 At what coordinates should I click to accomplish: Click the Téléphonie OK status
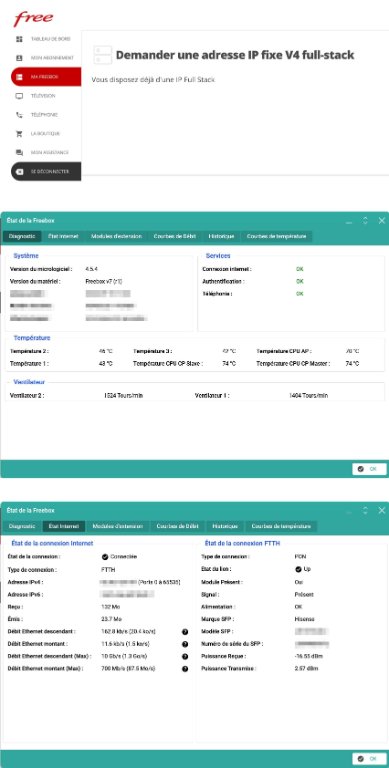coord(300,294)
